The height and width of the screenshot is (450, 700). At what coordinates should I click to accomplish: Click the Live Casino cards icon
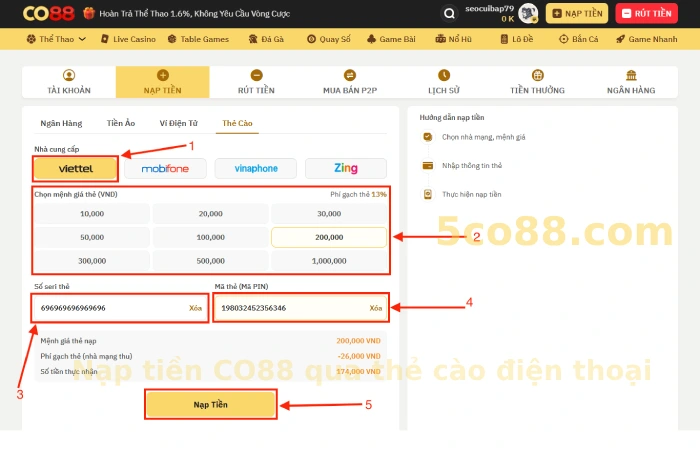(105, 39)
